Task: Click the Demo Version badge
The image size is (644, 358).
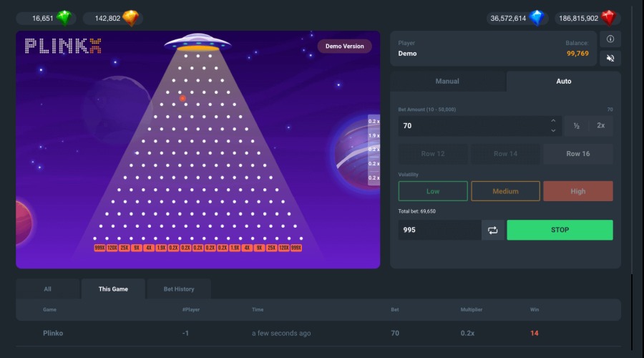Action: click(344, 46)
